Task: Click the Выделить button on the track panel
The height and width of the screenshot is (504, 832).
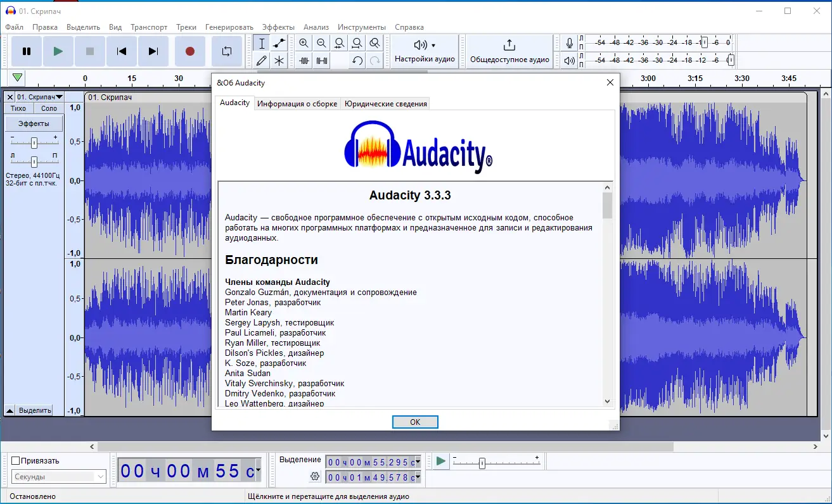Action: point(35,410)
